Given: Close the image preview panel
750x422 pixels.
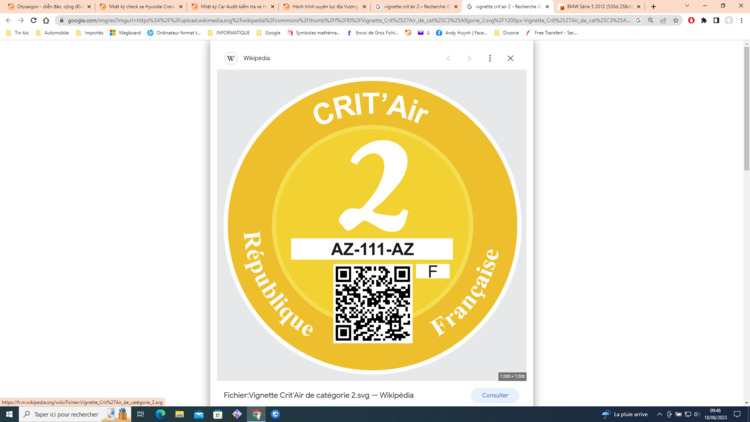Looking at the screenshot, I should click(x=510, y=58).
